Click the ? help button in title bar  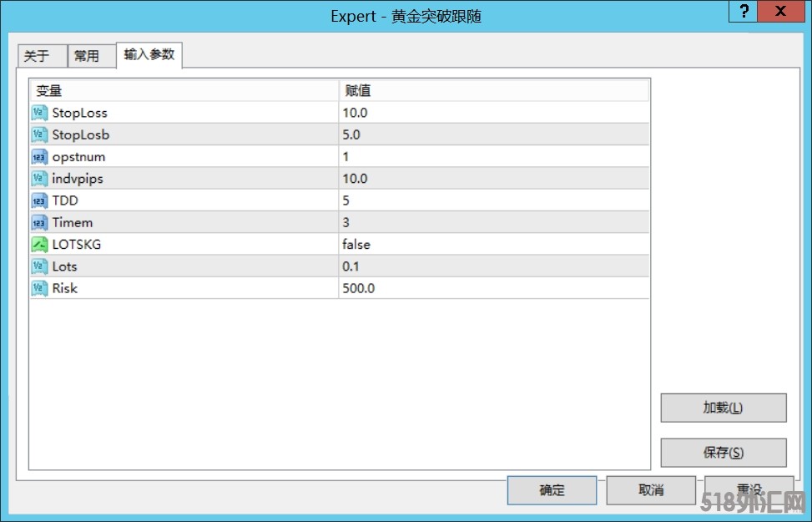click(743, 11)
